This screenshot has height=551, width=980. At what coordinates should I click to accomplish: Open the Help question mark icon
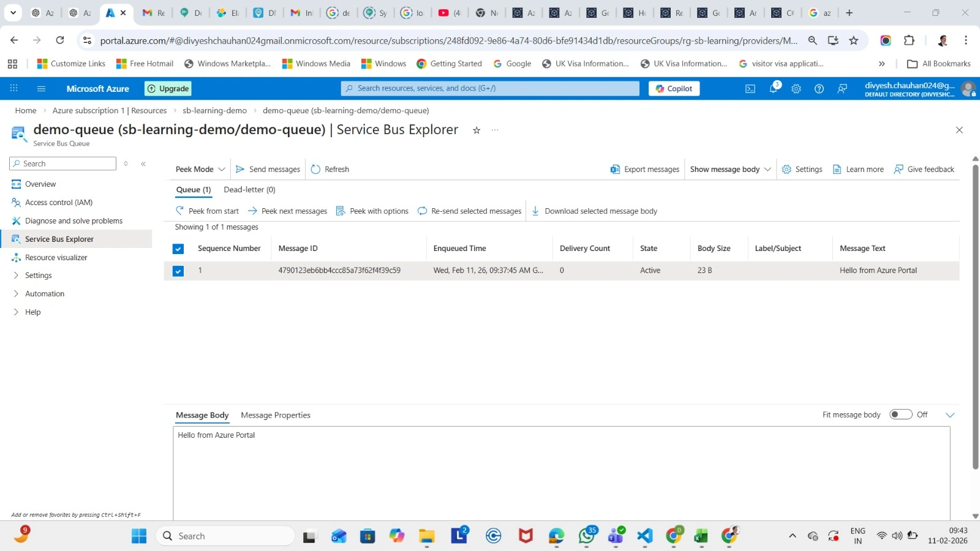coord(819,89)
